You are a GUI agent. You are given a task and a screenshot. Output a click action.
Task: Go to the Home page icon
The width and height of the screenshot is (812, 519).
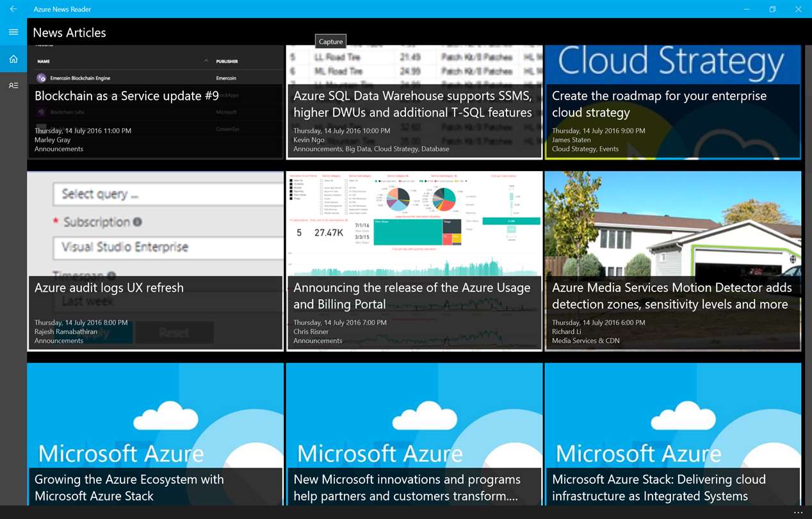(x=13, y=59)
